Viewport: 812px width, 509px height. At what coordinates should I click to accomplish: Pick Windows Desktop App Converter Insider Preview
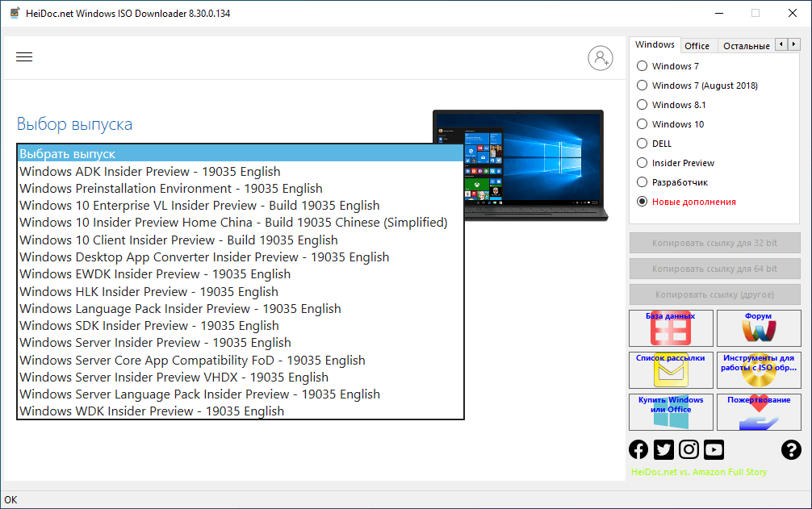click(x=241, y=257)
